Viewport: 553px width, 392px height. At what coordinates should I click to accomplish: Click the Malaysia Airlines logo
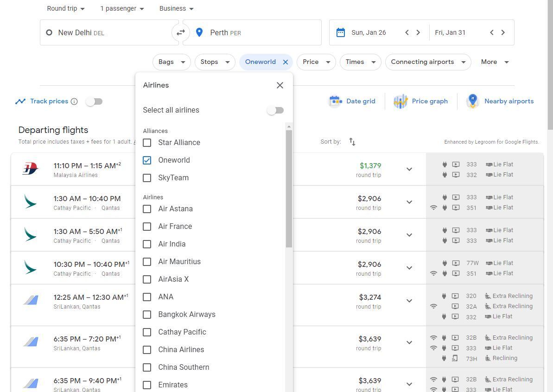[30, 169]
